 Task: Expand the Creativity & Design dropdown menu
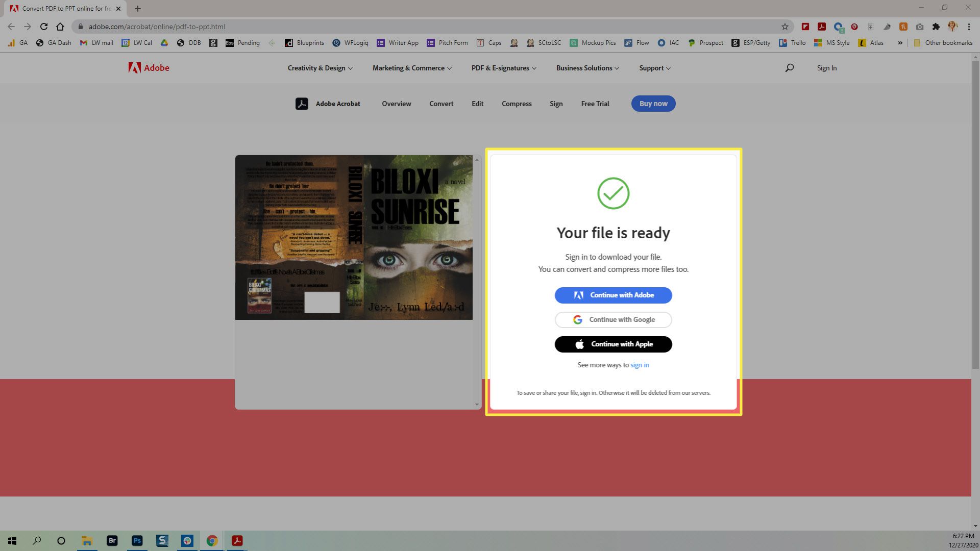tap(320, 68)
